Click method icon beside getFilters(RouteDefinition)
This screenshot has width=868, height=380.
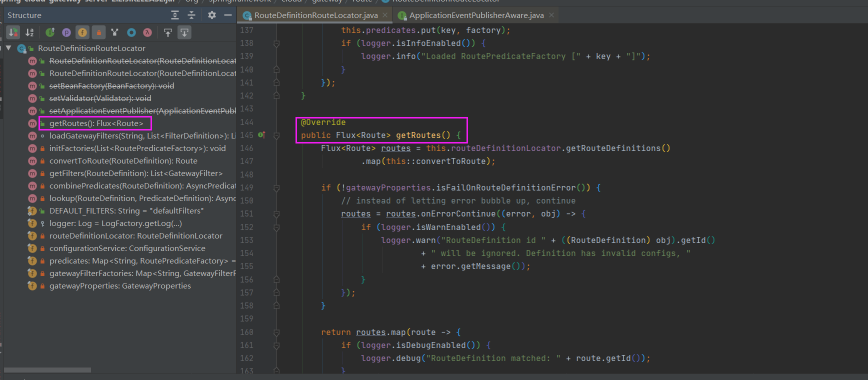[32, 173]
